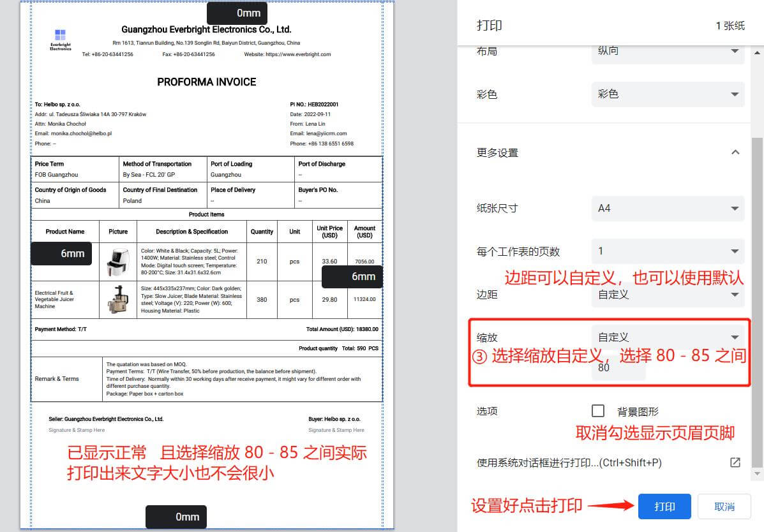
Task: Click the left margin 6mm handle
Action: click(61, 253)
